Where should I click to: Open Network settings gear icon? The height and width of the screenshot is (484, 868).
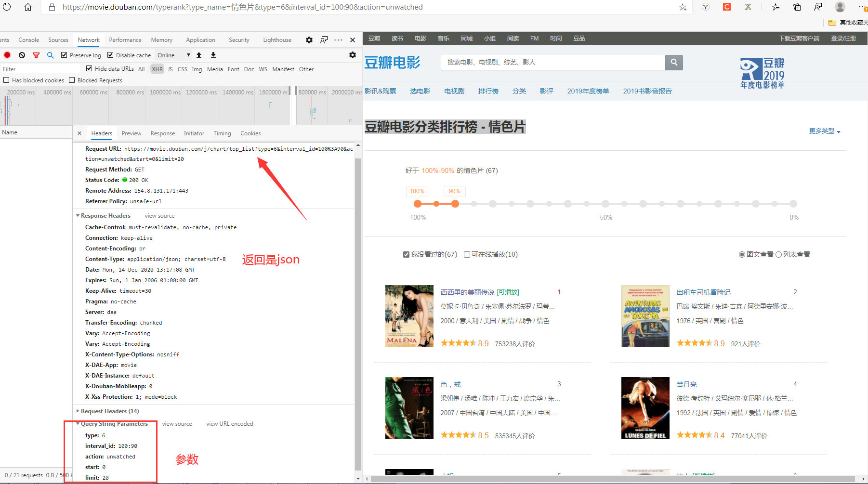tap(353, 55)
